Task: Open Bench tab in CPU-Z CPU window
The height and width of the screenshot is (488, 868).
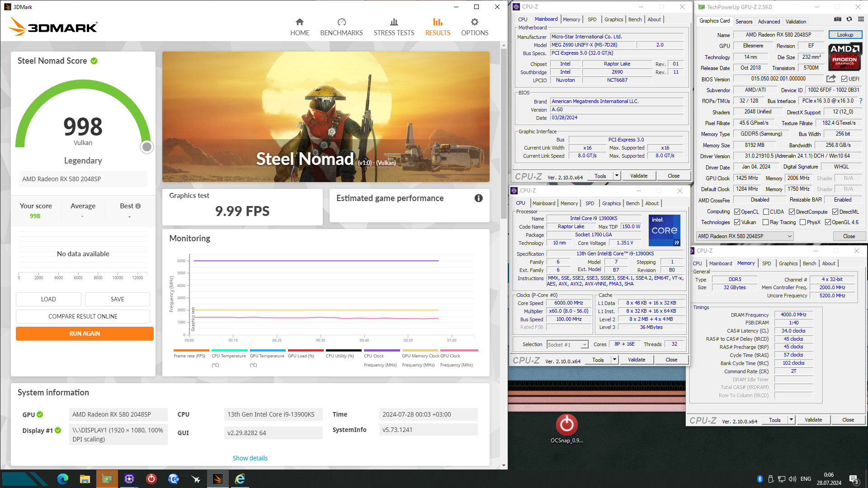Action: point(632,203)
